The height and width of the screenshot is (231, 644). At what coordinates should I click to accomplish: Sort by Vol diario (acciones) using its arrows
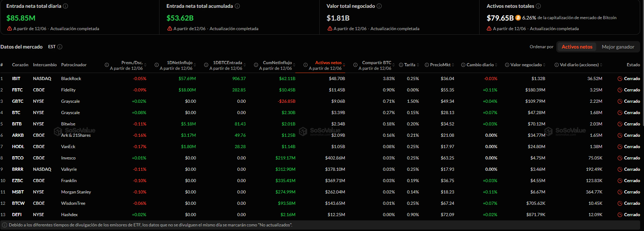click(x=601, y=65)
